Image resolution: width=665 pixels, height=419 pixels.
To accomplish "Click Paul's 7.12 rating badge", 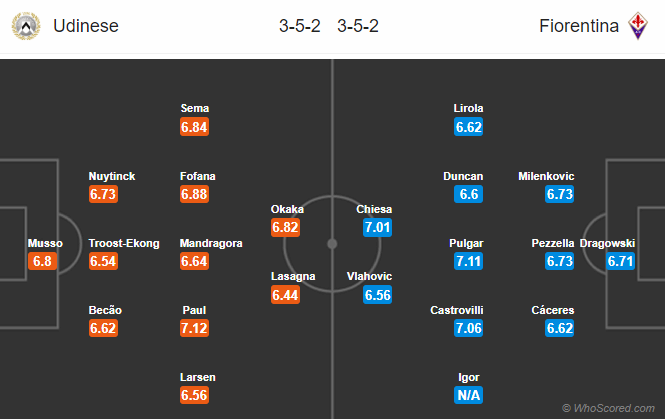I will coord(194,328).
